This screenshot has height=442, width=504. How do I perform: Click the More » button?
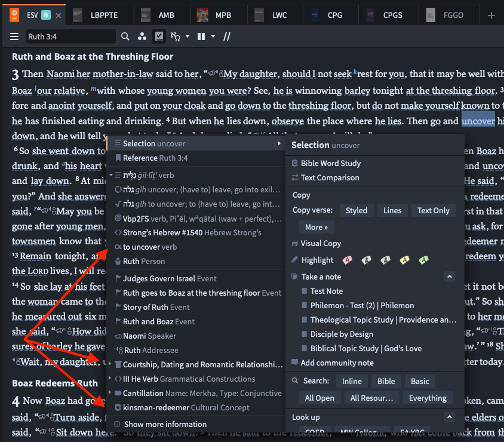tap(316, 227)
